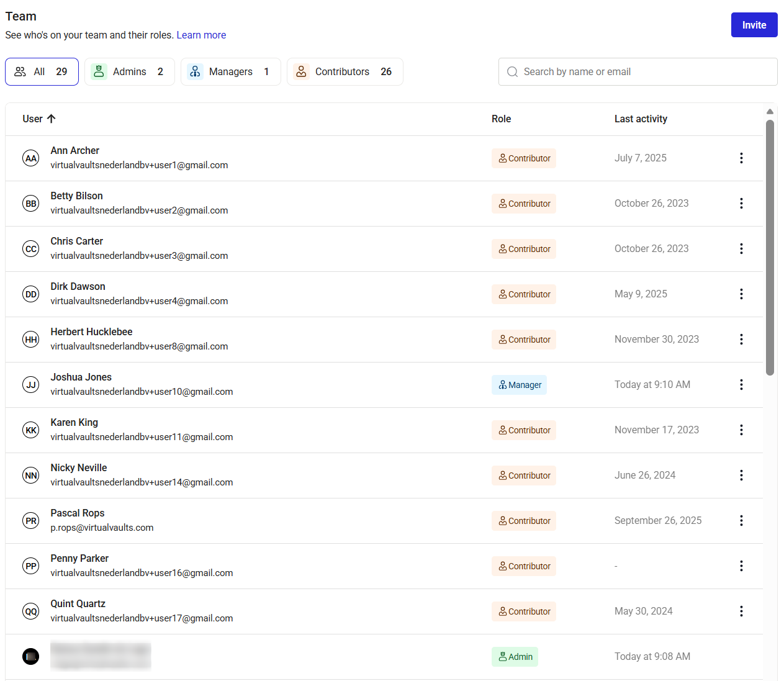Click the sort arrow next to User
Screen dimensions: 784x681
(52, 119)
